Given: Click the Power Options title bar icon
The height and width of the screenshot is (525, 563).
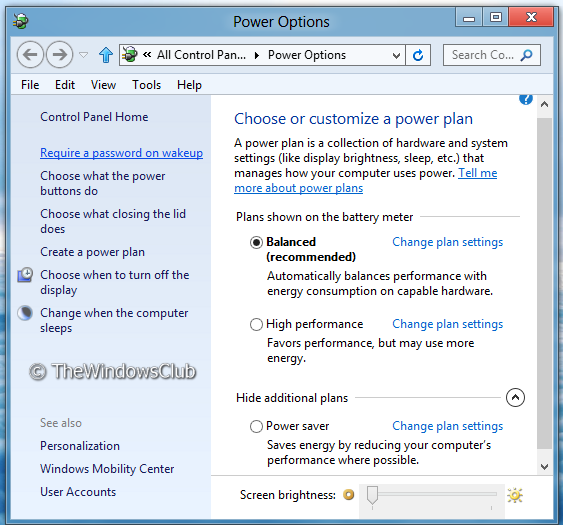Looking at the screenshot, I should [20, 22].
